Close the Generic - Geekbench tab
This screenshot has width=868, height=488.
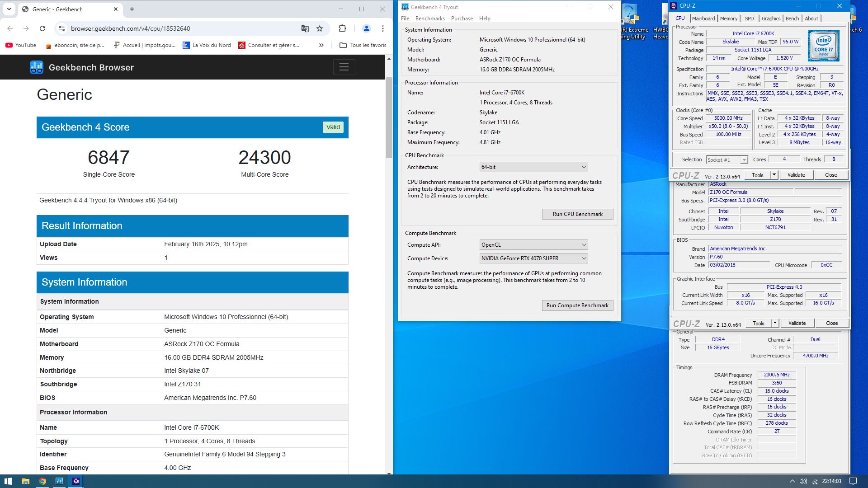coord(116,9)
